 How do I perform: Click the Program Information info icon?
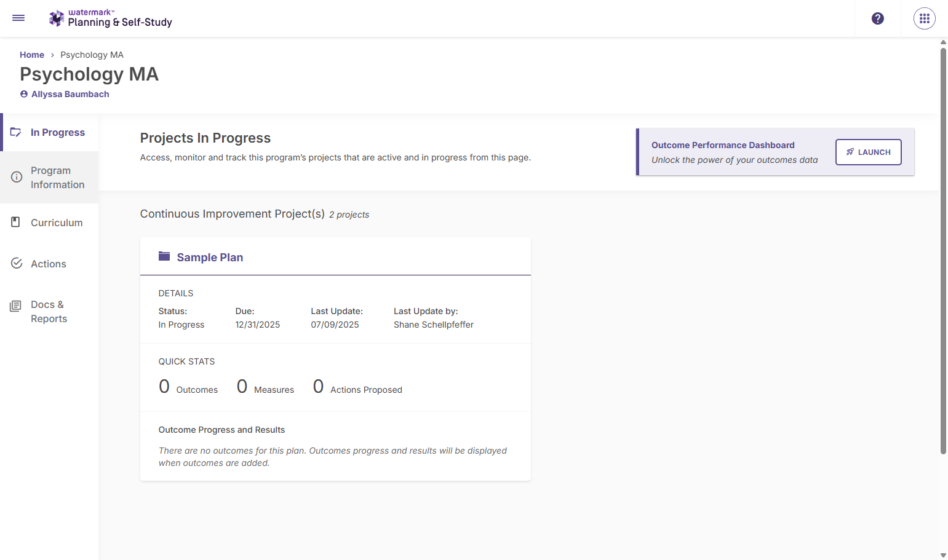point(17,177)
